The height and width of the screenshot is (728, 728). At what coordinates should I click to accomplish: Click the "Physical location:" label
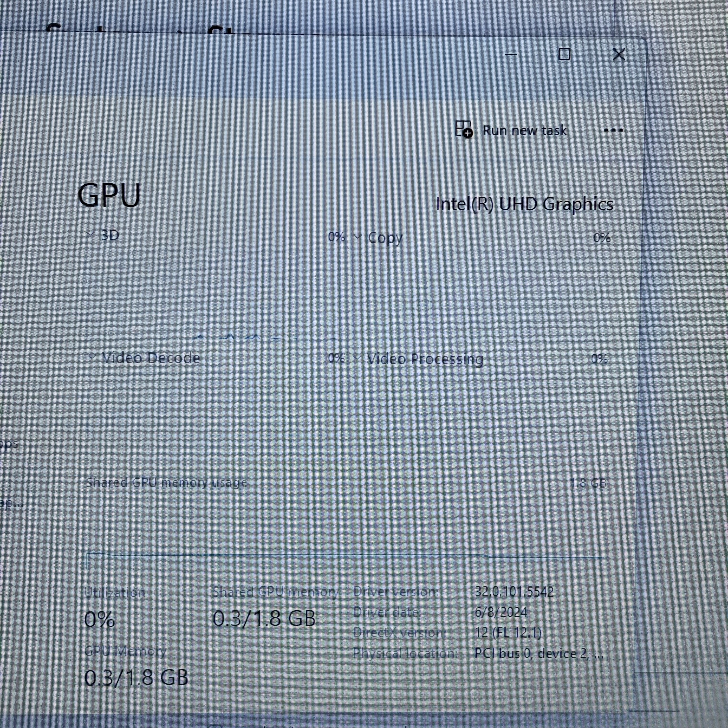tap(405, 653)
